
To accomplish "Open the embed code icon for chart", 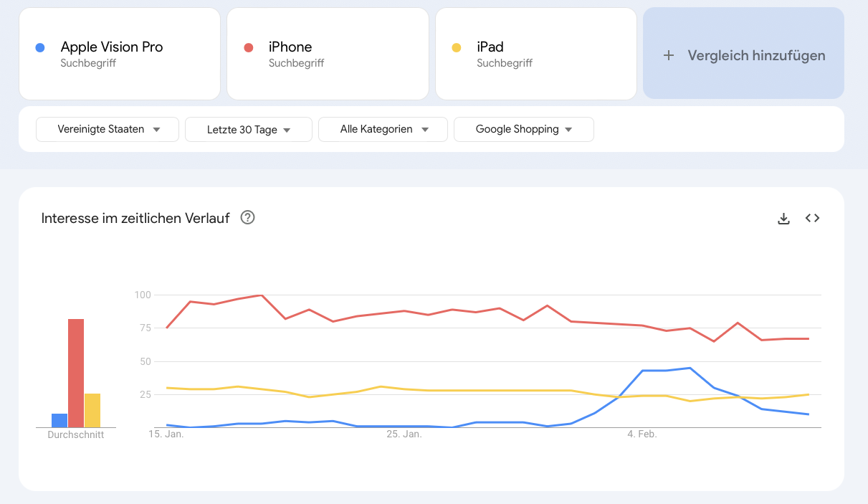I will 812,219.
